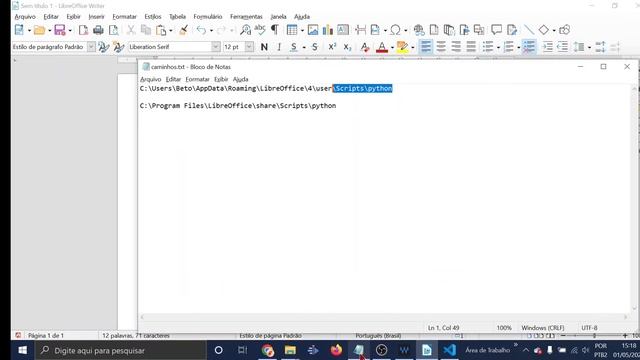Click the taskbar search box
Screen dimensions: 640x360
tap(120, 350)
